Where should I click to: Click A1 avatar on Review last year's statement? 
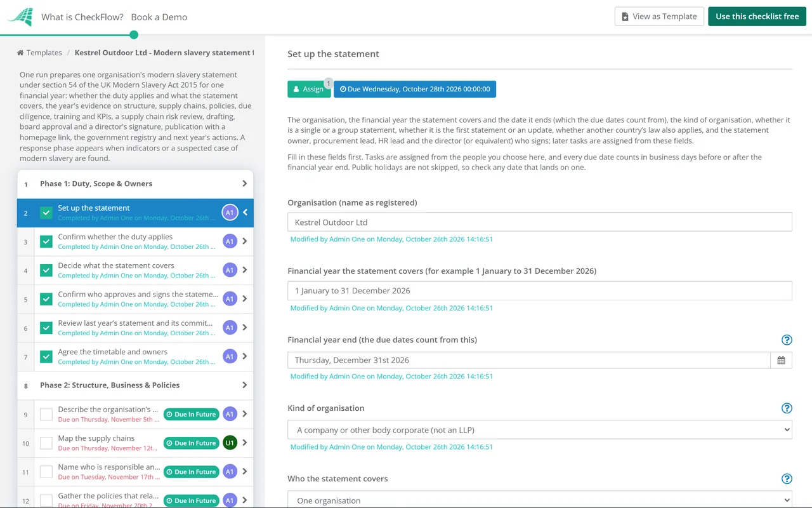pos(230,328)
